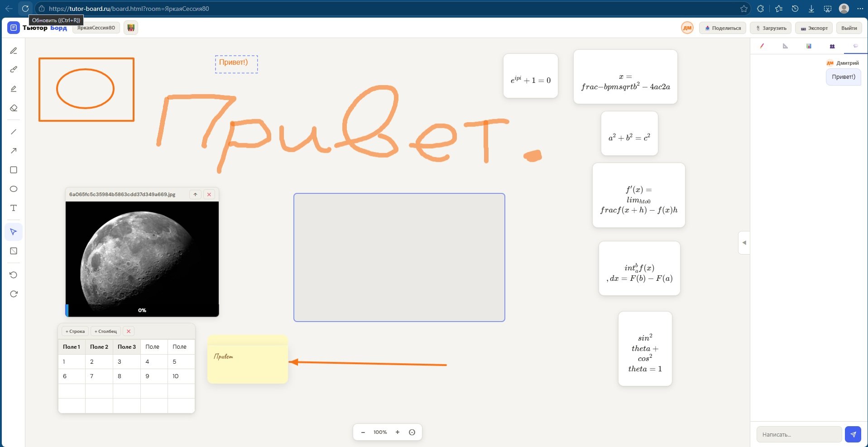
Task: Delete the table with red X
Action: click(129, 331)
